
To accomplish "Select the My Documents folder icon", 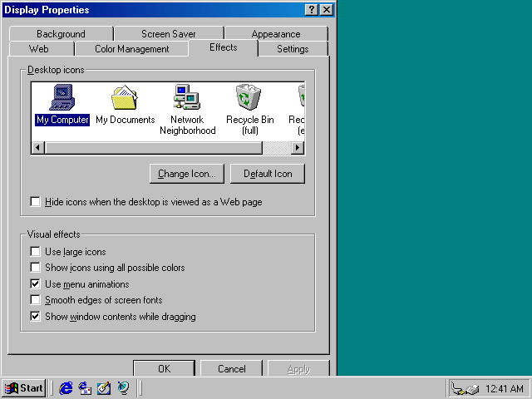I will [x=125, y=105].
